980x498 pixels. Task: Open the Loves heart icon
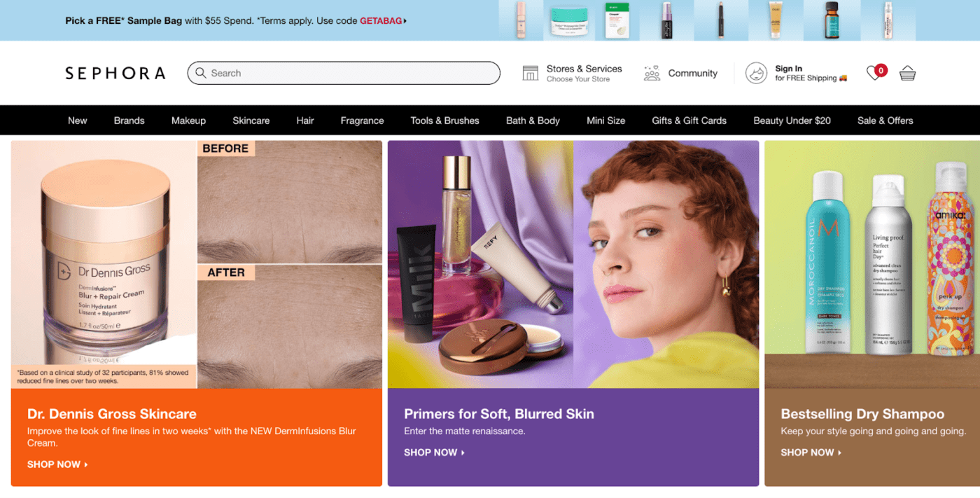[x=873, y=73]
